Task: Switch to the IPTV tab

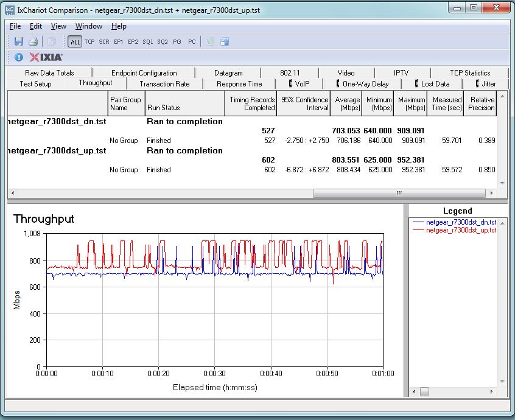Action: click(401, 73)
